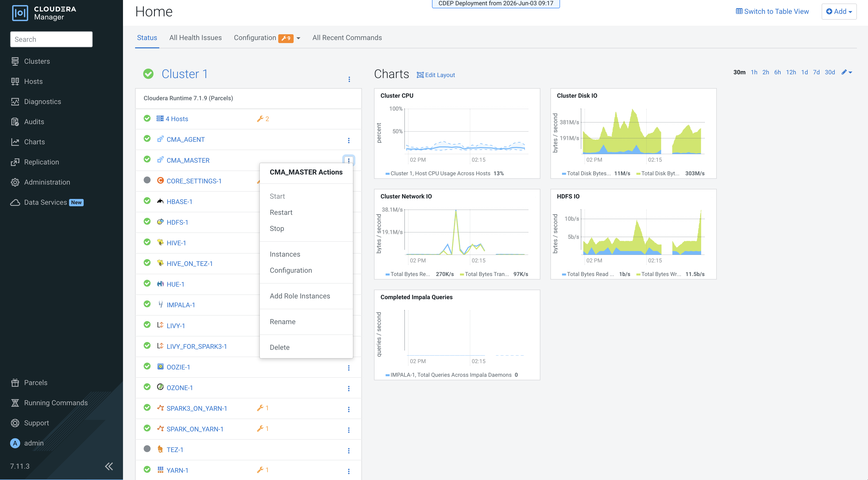Set chart time range to 6h
Screen dimensions: 868x480
777,72
